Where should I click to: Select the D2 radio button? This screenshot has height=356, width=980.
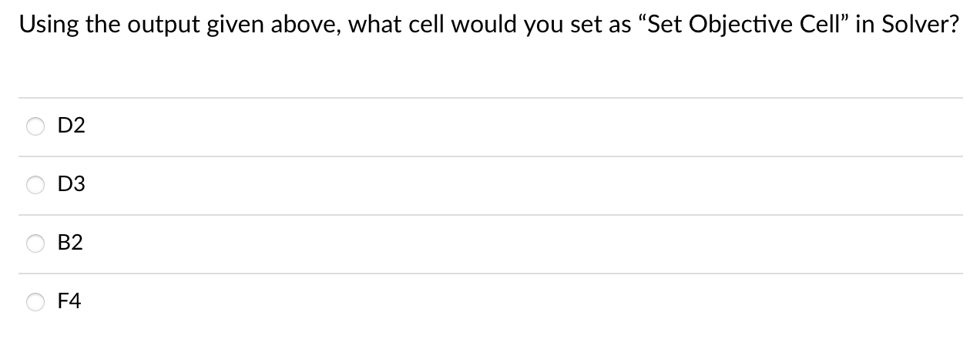click(x=36, y=126)
